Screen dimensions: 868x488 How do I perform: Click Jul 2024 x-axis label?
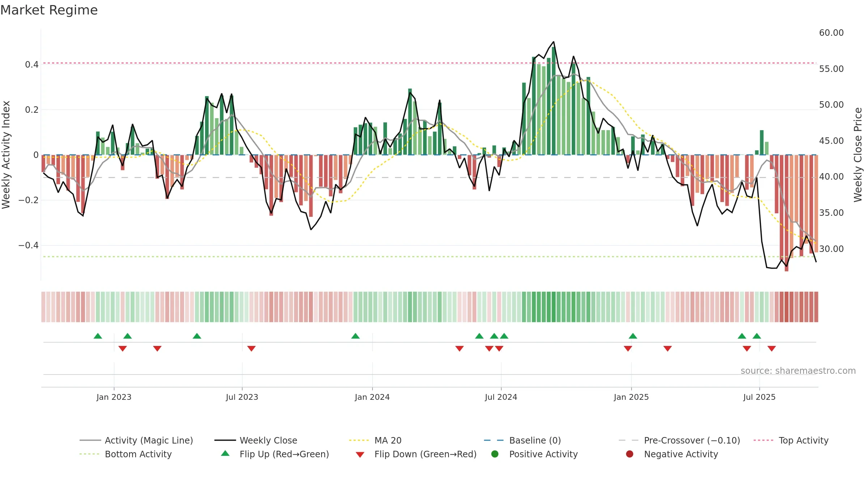[x=501, y=397]
